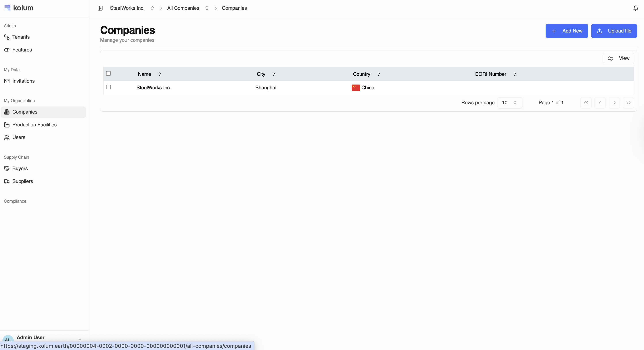Image resolution: width=644 pixels, height=350 pixels.
Task: Click the notification bell icon
Action: [636, 8]
